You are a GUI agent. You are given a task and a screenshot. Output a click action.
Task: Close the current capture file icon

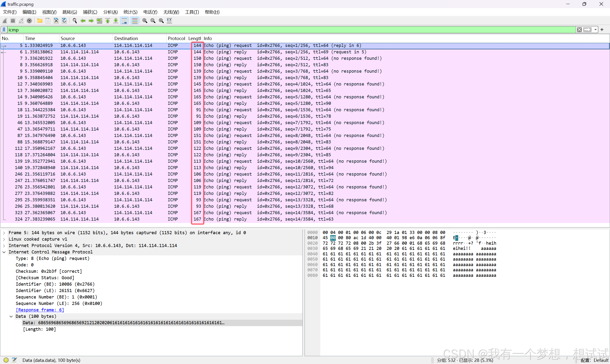[56, 21]
